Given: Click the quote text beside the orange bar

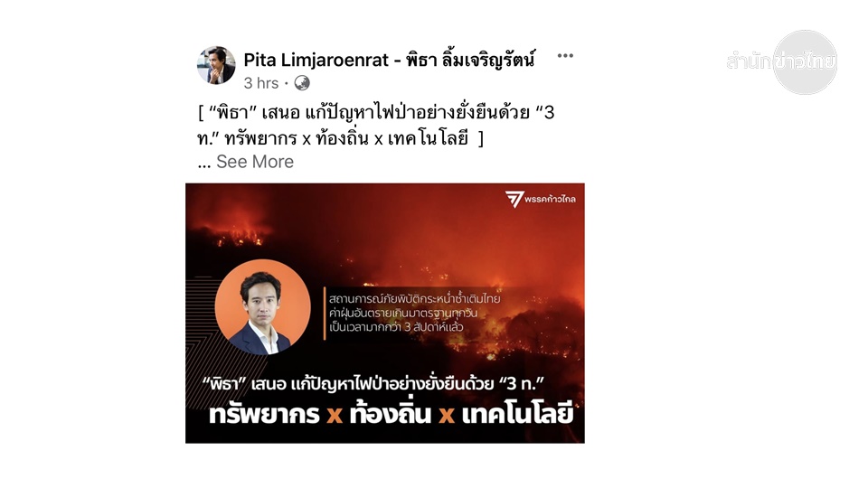Looking at the screenshot, I should point(414,313).
